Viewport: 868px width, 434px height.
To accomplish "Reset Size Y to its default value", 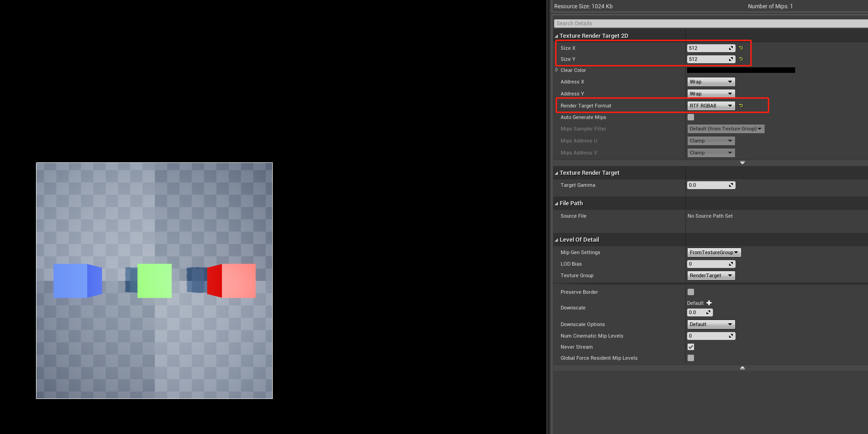I will click(x=741, y=59).
